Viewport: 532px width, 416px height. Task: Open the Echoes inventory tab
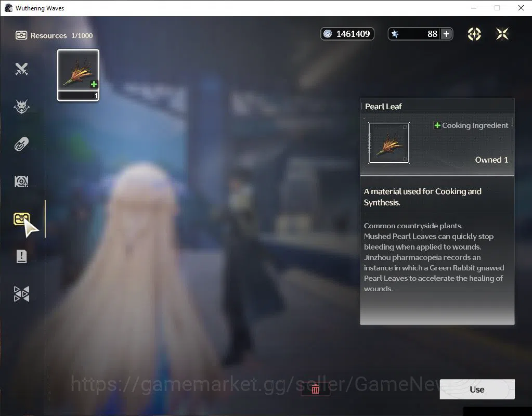pyautogui.click(x=21, y=107)
